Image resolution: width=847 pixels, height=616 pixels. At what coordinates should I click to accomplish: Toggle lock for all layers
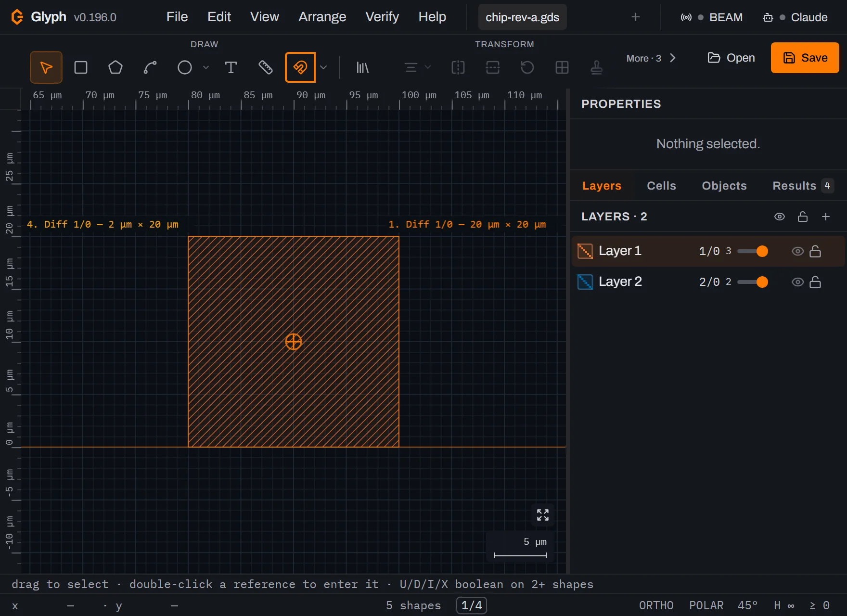click(x=803, y=217)
